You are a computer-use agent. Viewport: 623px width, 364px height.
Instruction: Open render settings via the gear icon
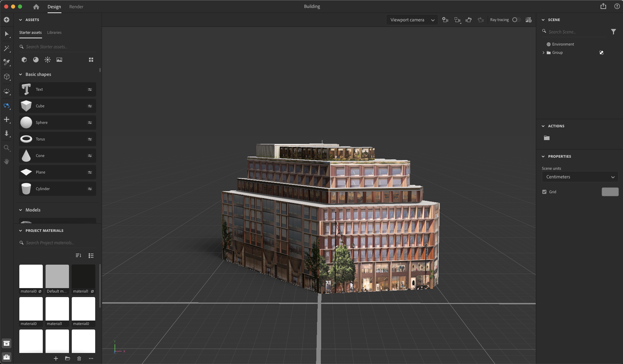(528, 20)
